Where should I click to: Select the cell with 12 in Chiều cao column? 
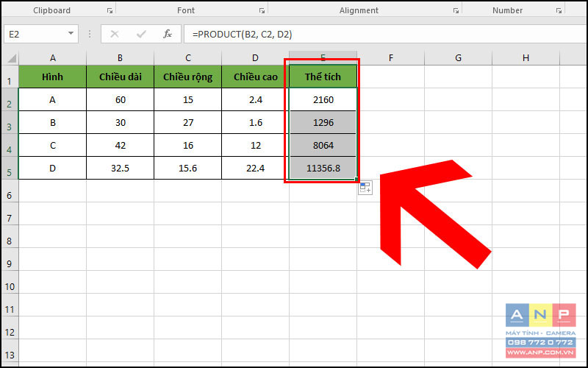coord(255,146)
